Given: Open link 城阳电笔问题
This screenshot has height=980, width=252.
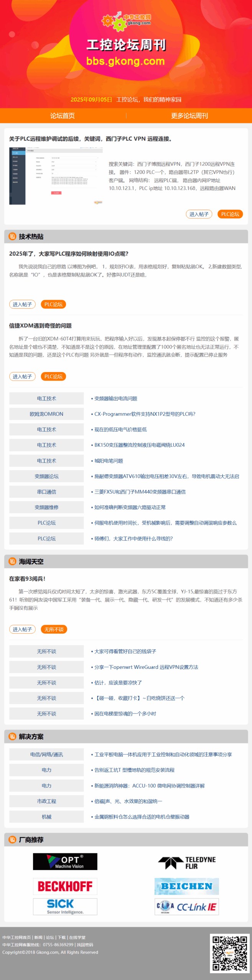Looking at the screenshot, I should coord(109,461).
